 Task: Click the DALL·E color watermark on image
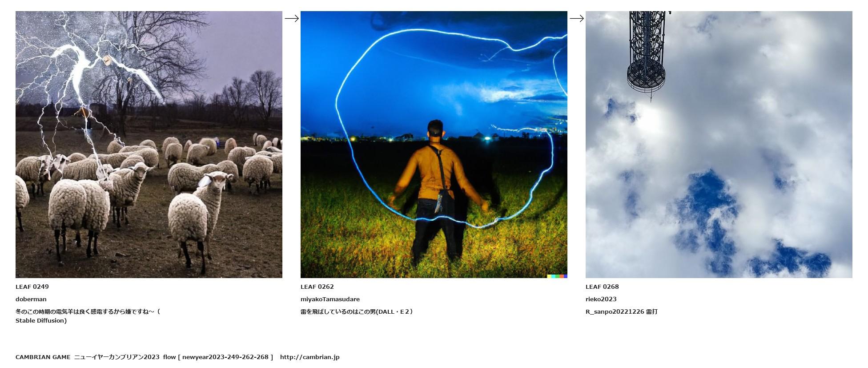tap(557, 276)
